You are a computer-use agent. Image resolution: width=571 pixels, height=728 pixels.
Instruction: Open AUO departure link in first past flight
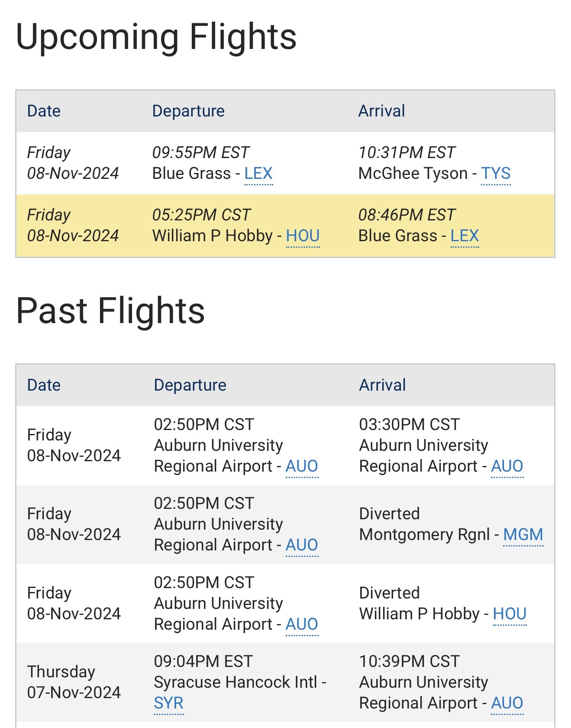(302, 466)
